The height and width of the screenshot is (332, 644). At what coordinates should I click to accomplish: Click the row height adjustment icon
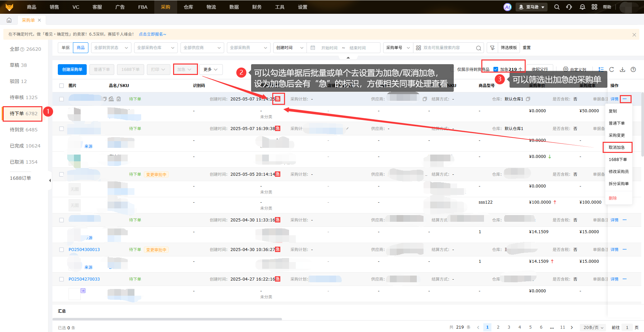601,70
